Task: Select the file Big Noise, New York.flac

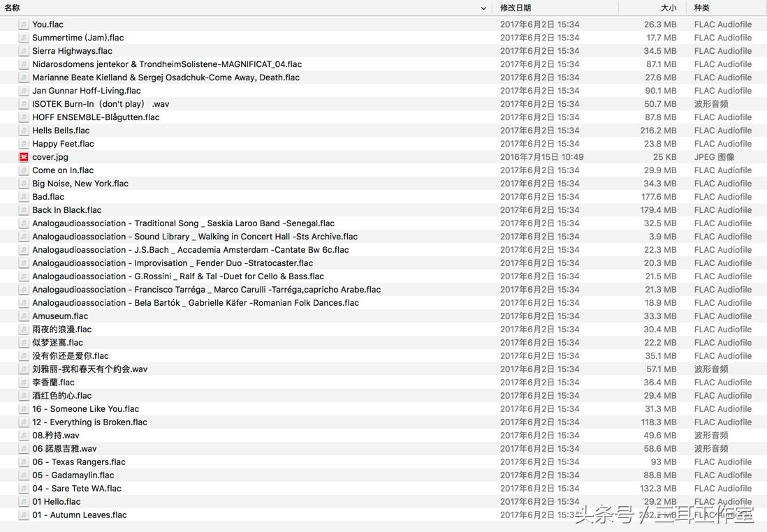Action: click(80, 184)
